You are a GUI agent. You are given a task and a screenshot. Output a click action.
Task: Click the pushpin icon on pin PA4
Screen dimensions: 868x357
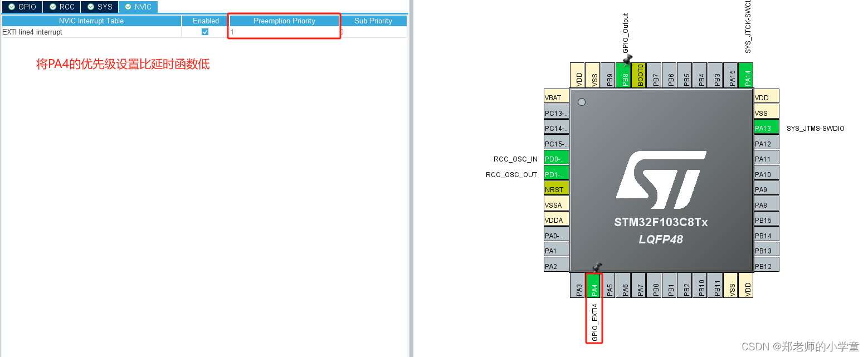coord(597,267)
